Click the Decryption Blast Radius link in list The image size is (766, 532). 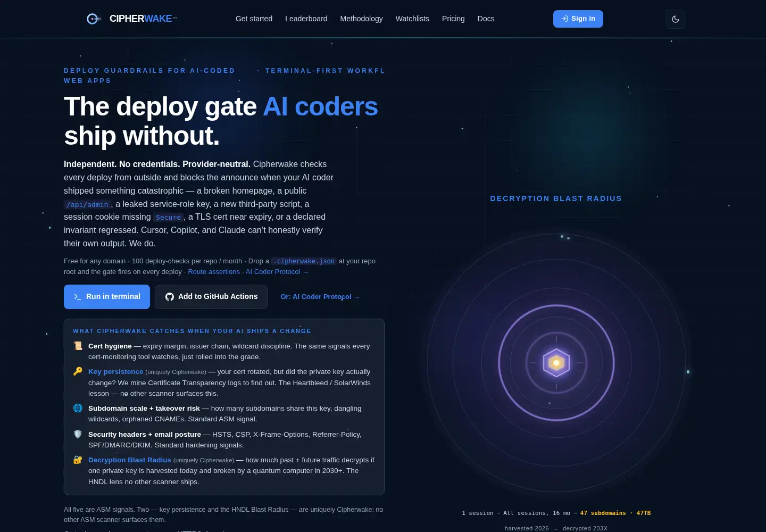tap(130, 460)
